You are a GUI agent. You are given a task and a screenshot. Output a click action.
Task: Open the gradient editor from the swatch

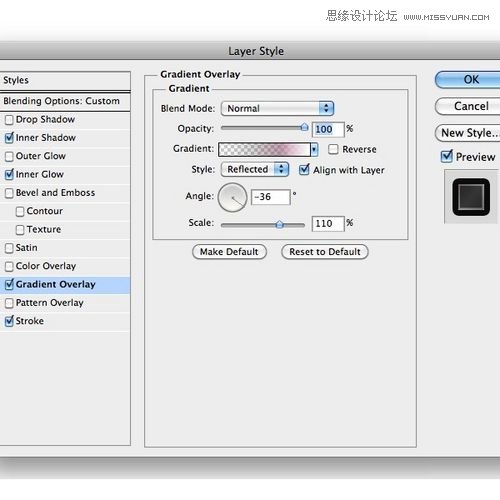(264, 149)
